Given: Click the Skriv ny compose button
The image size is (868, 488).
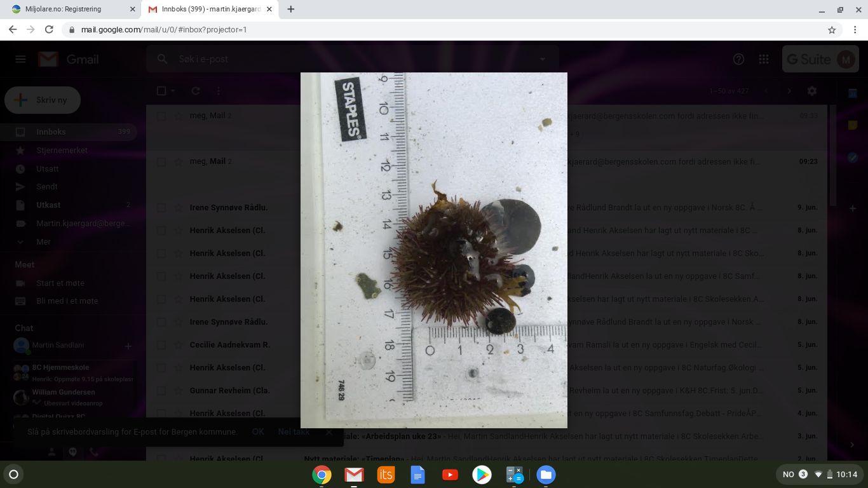Looking at the screenshot, I should (x=43, y=100).
